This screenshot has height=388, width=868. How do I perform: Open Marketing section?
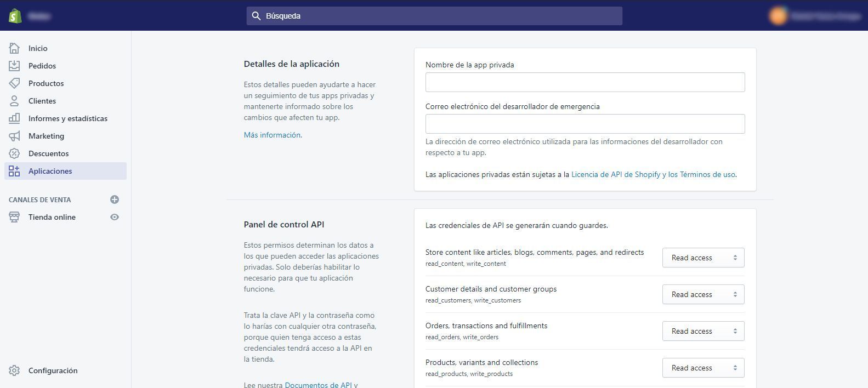click(x=65, y=136)
